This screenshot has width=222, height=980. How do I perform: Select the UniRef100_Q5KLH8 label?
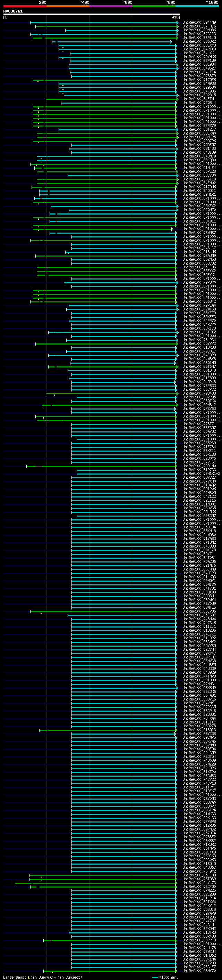199,875
